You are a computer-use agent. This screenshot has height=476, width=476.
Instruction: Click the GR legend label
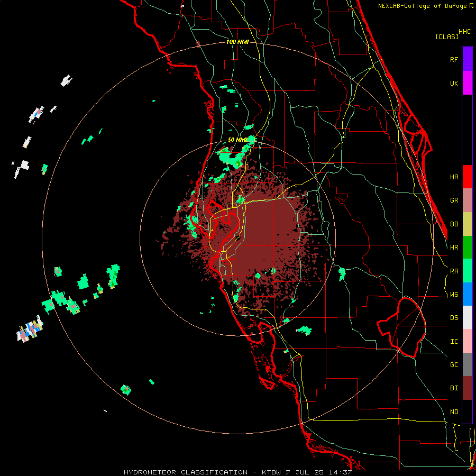[454, 200]
